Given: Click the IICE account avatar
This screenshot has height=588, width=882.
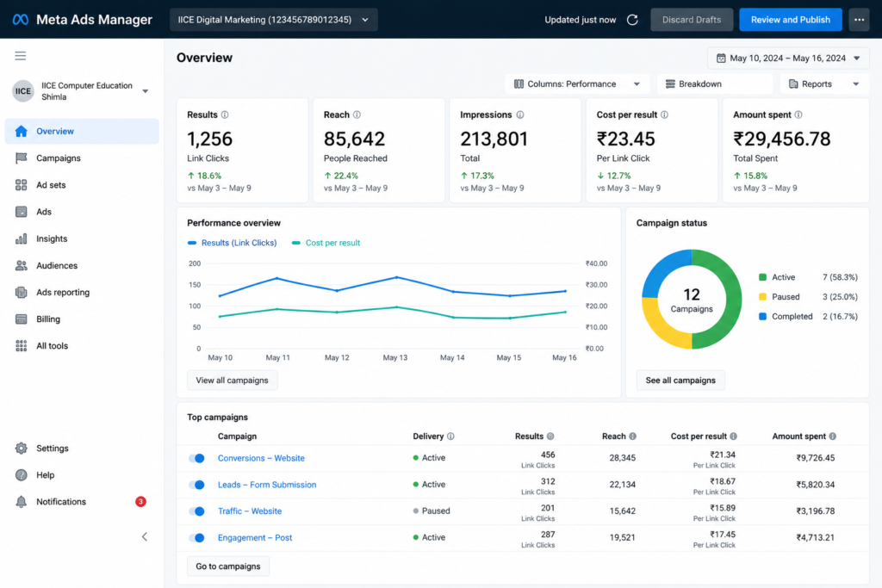Looking at the screenshot, I should [x=23, y=91].
